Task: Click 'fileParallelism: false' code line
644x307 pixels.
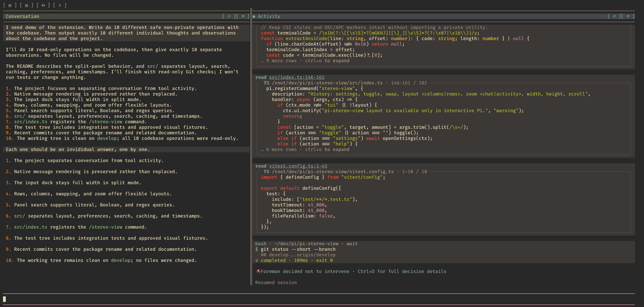Action: point(304,216)
